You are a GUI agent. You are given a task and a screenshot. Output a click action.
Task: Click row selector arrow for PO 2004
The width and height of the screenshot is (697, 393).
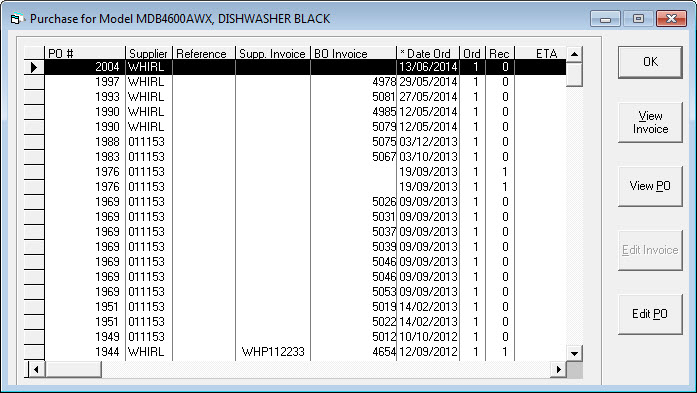click(x=34, y=67)
